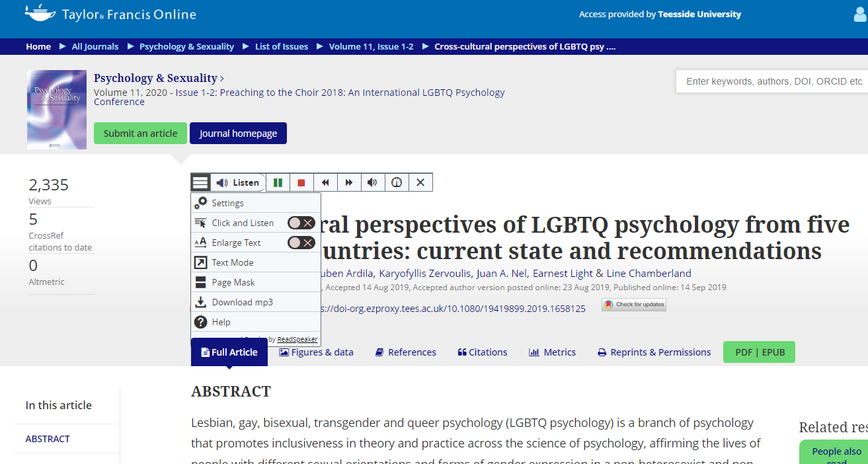Viewport: 868px width, 464px height.
Task: Choose Page Mask in ReadSpeaker menu
Action: 233,282
